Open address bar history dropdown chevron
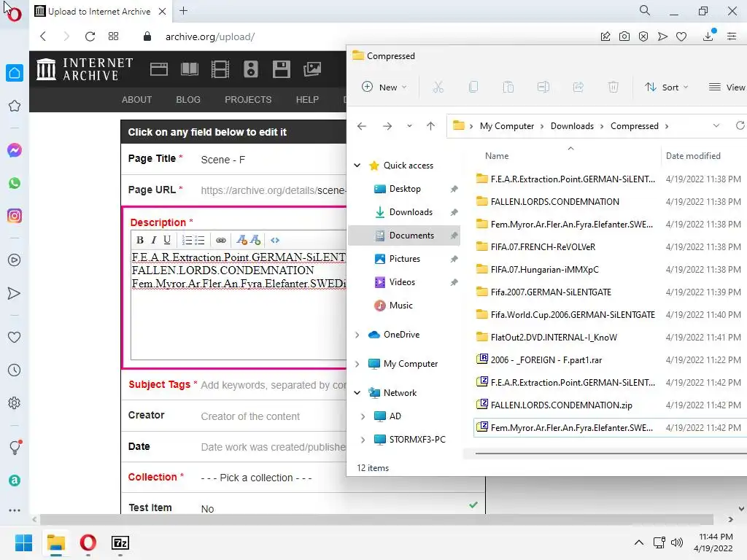This screenshot has width=747, height=560. pos(716,125)
